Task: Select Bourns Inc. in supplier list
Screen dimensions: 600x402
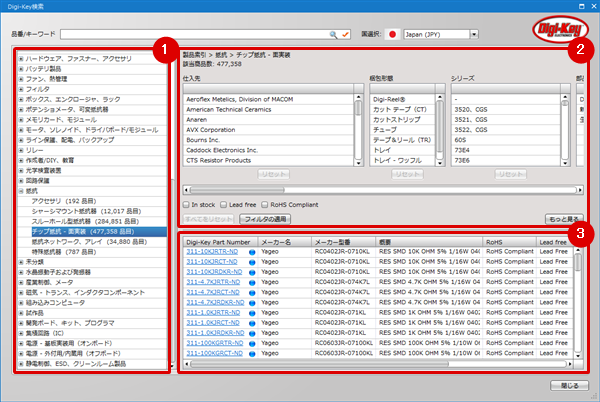Action: 269,140
